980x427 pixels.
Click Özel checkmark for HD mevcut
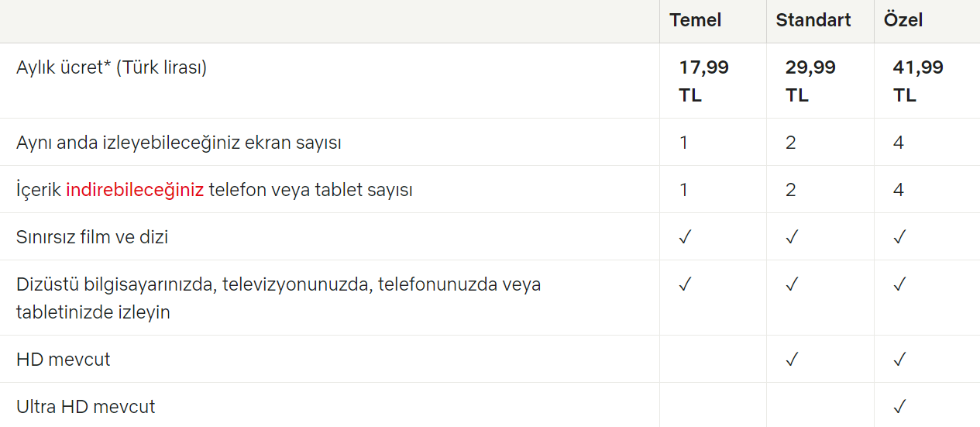point(899,360)
